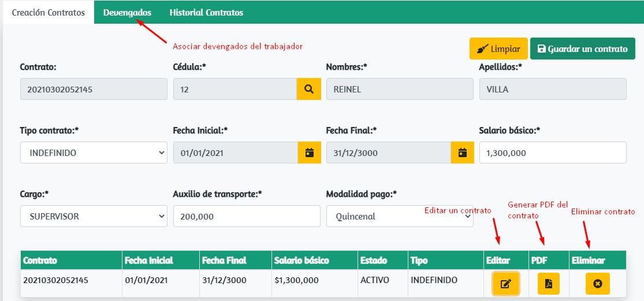
Task: Generate PDF for contract 20210302052145
Action: pos(549,284)
